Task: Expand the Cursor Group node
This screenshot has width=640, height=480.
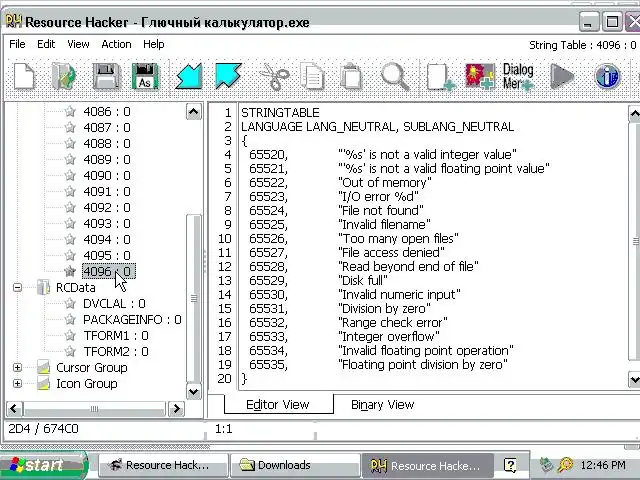Action: pos(17,367)
